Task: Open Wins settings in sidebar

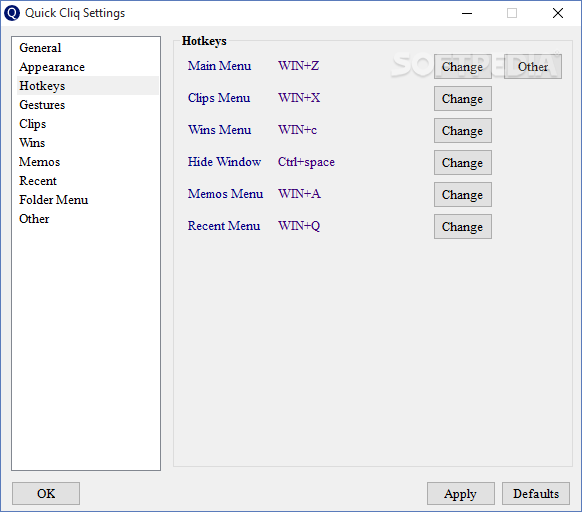Action: point(88,143)
